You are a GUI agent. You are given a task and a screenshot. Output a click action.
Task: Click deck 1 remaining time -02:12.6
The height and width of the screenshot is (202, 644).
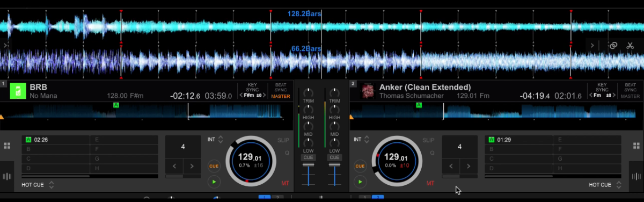(x=186, y=96)
